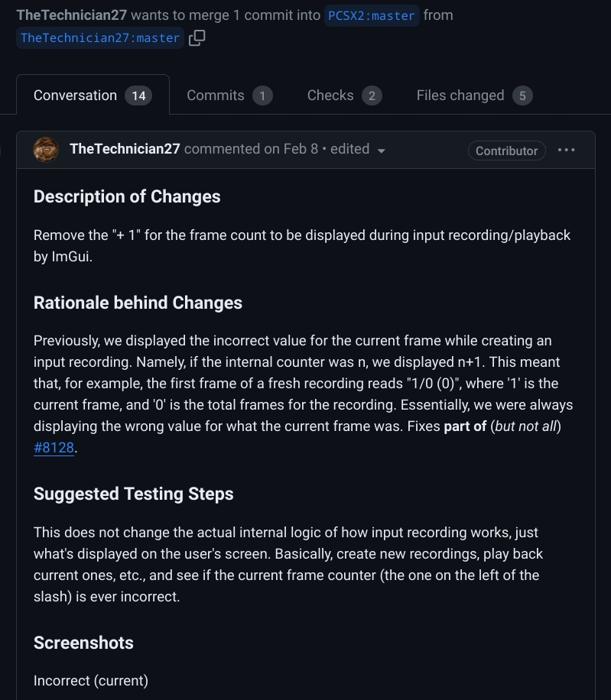Open the TheTechnician27:master head branch link
Screen dimensions: 611x700
tap(100, 38)
